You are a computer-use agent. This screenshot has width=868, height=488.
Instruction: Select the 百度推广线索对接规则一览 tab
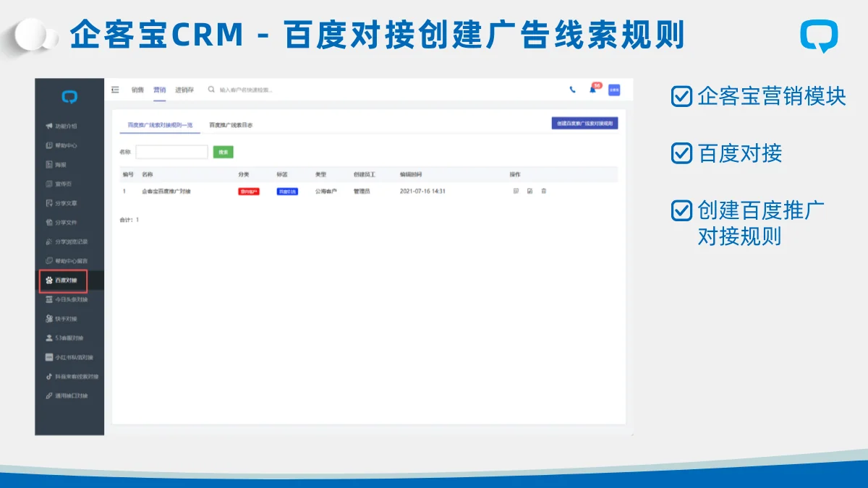click(160, 125)
